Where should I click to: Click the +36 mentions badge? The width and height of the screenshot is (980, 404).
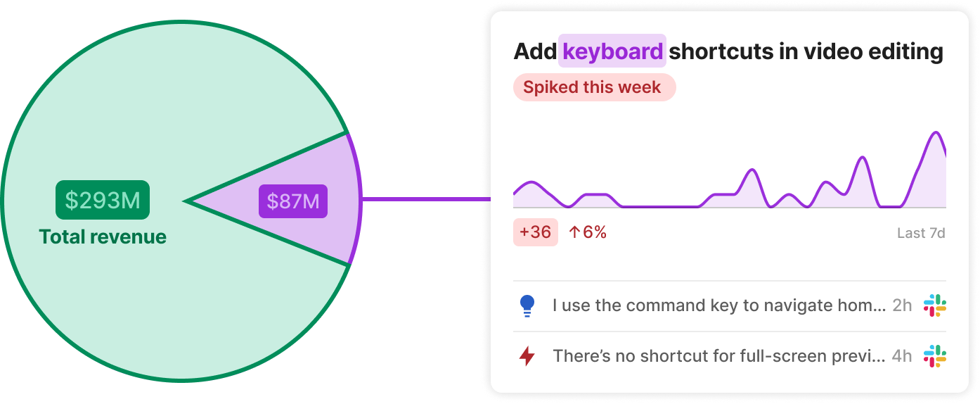click(x=536, y=232)
